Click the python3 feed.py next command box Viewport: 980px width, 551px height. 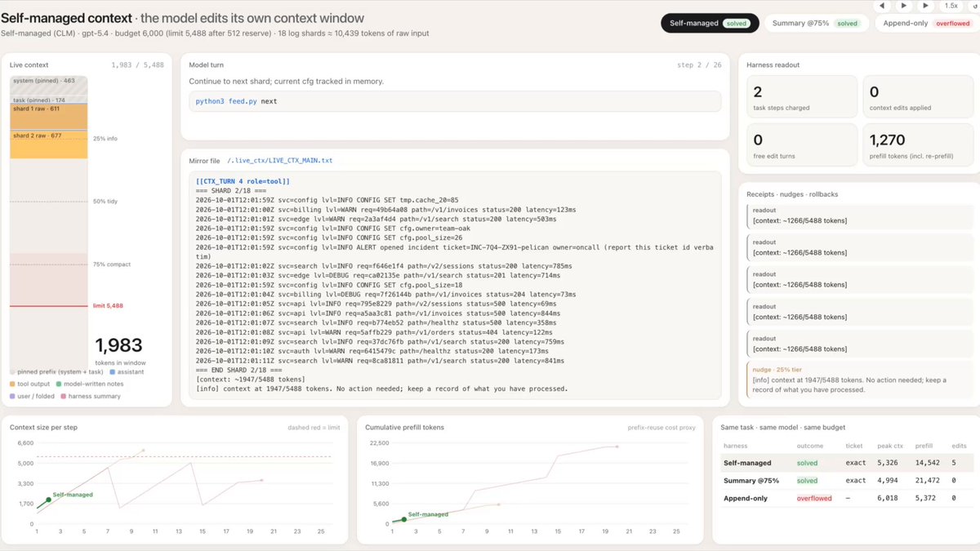tap(455, 101)
